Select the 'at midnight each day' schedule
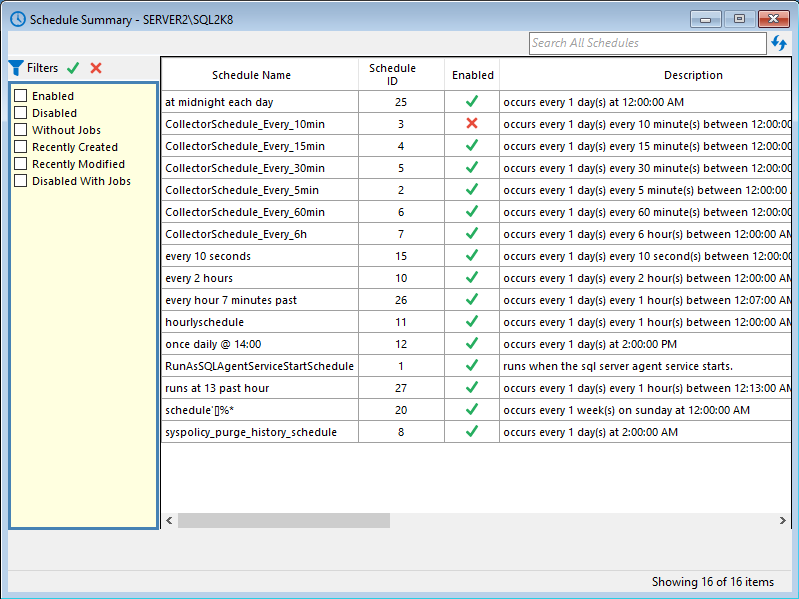The width and height of the screenshot is (799, 599). click(x=219, y=102)
